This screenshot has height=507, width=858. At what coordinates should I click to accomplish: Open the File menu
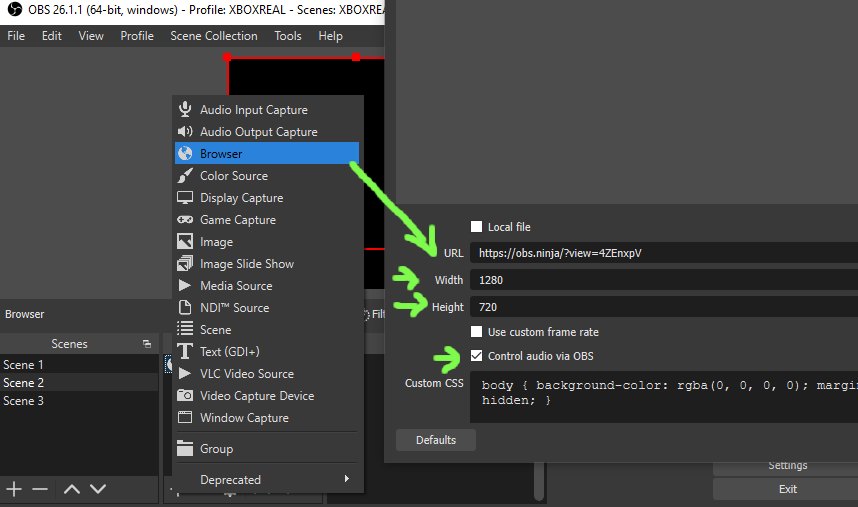tap(16, 36)
